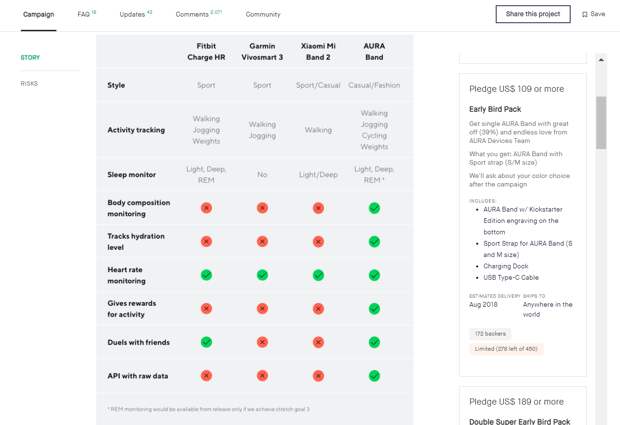Click the 172 backers badge
This screenshot has height=425, width=620.
tap(490, 334)
